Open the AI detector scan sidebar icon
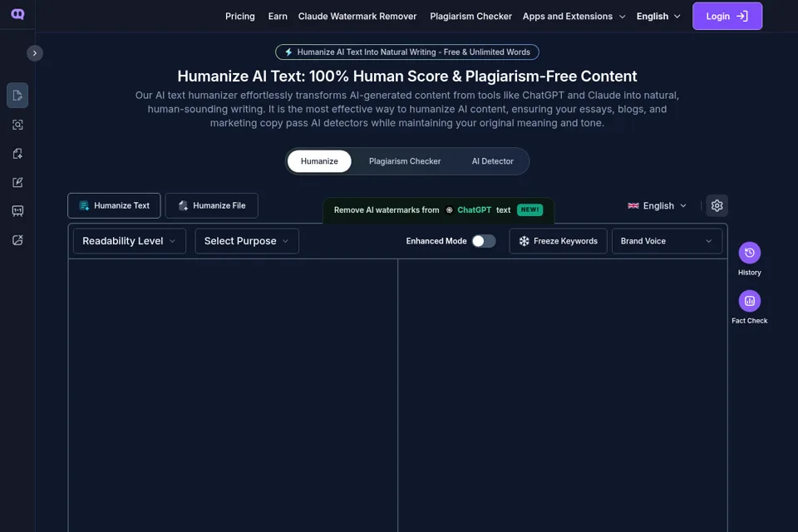The image size is (798, 532). [17, 125]
